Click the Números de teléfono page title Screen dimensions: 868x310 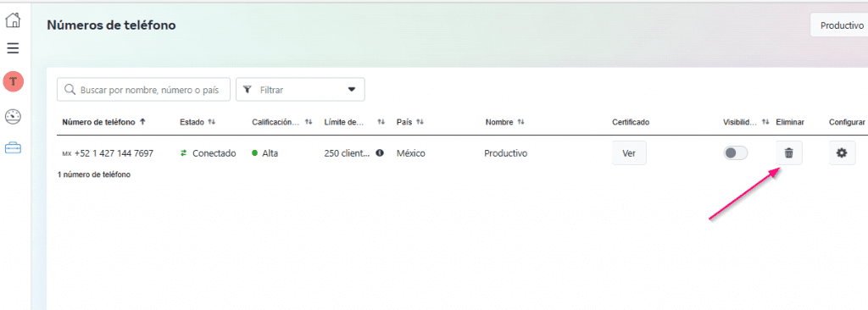point(111,25)
